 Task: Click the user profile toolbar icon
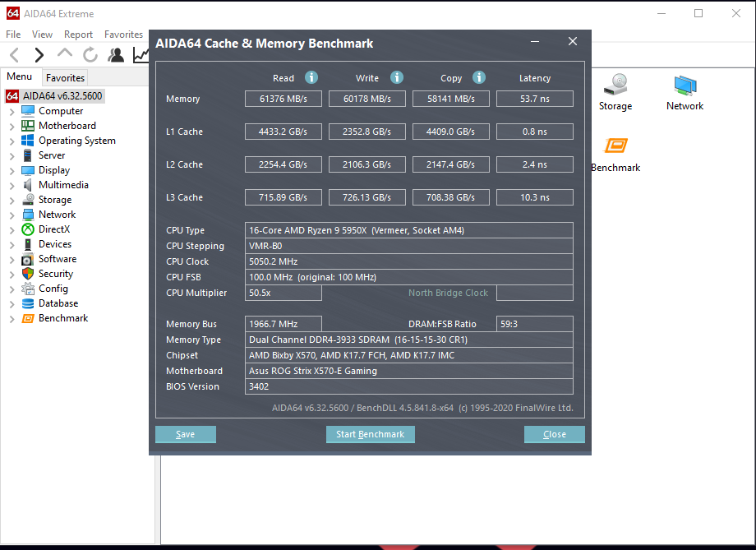tap(116, 55)
